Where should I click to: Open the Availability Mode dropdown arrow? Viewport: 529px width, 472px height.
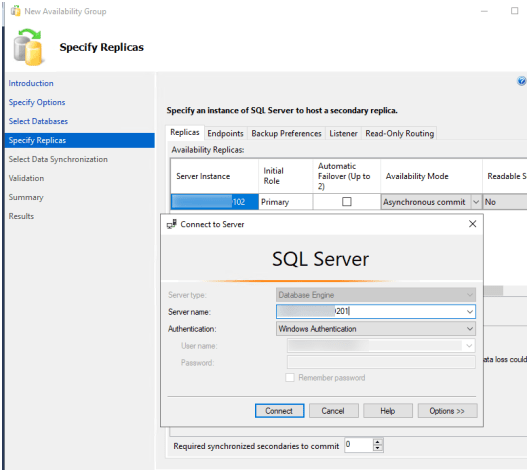476,202
